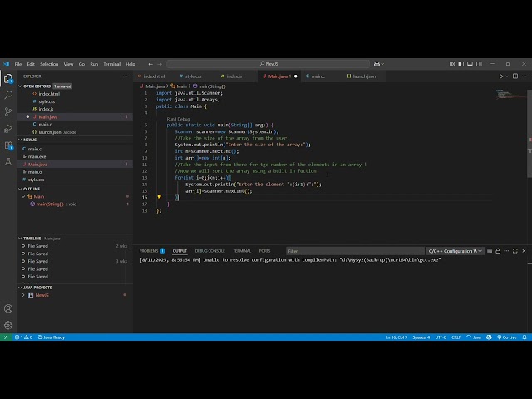Open the run button dropdown arrow
This screenshot has height=399, width=532.
click(x=507, y=76)
